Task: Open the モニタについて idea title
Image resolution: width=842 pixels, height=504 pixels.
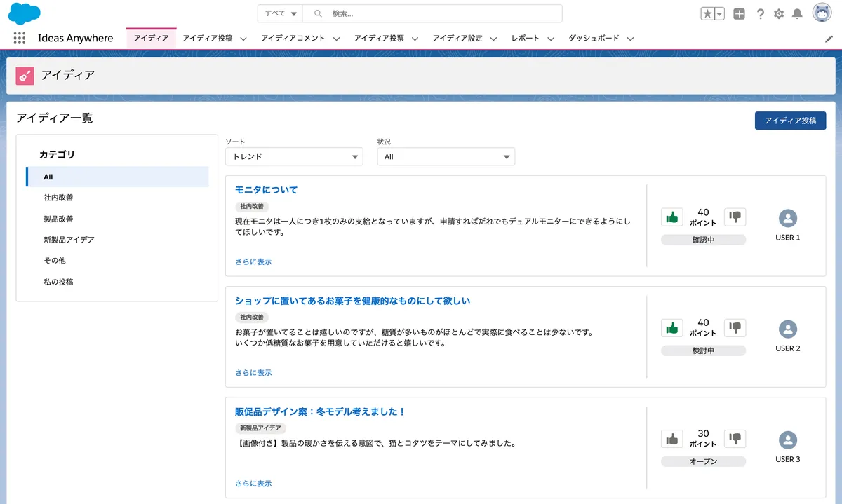Action: pyautogui.click(x=267, y=190)
